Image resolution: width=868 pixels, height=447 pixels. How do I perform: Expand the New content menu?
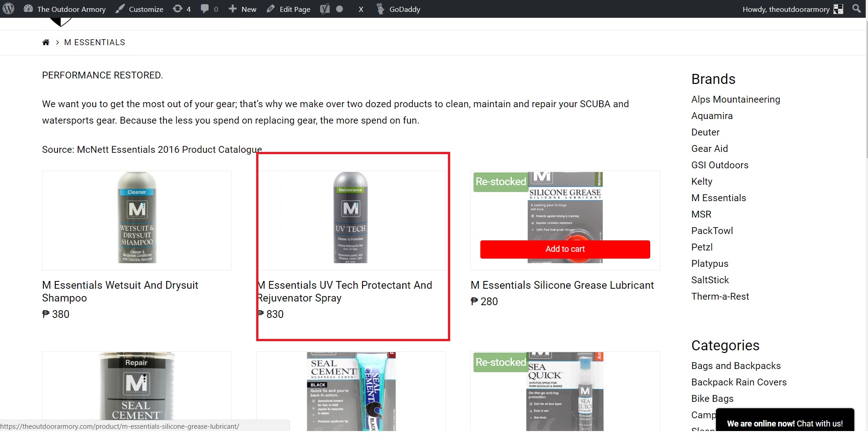[x=242, y=9]
